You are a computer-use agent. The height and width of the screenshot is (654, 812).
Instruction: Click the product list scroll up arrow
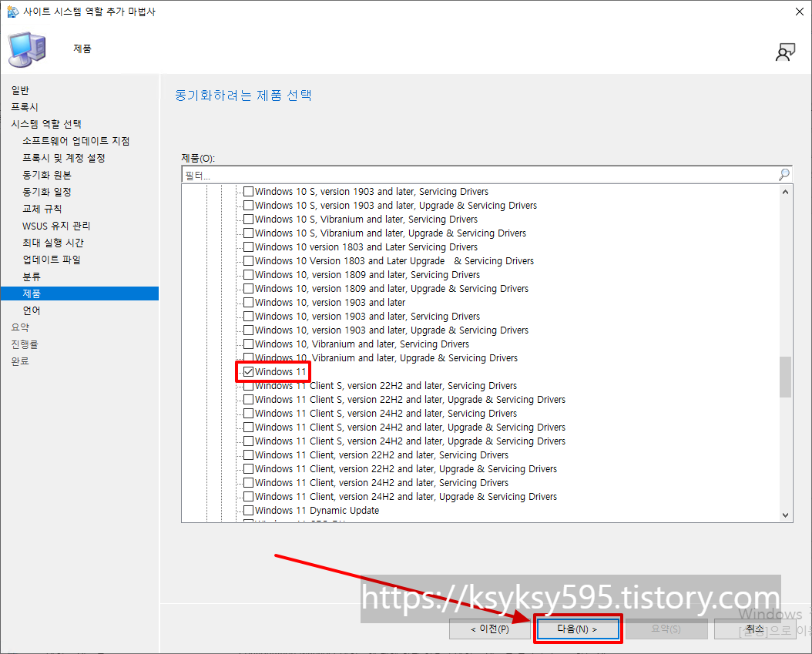click(x=785, y=192)
